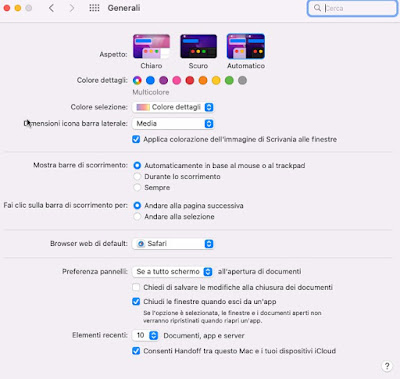Image resolution: width=400 pixels, height=379 pixels.
Task: Click the Aspetto label
Action: (x=113, y=54)
